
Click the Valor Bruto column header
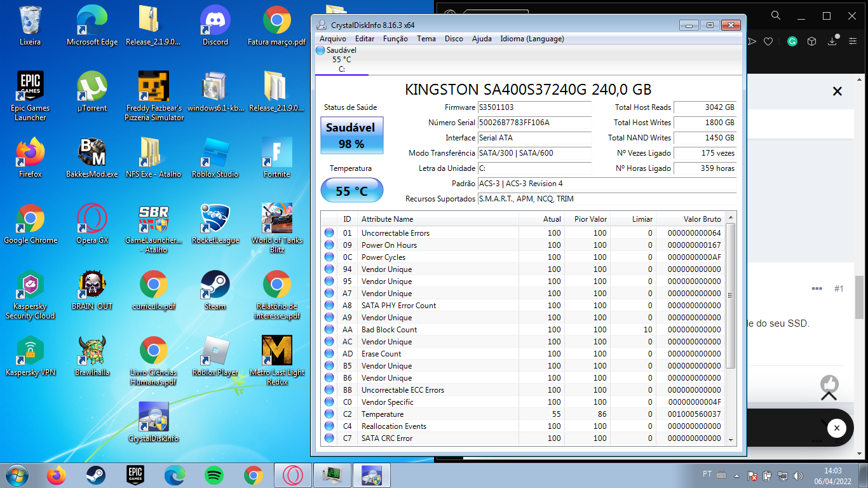click(691, 219)
